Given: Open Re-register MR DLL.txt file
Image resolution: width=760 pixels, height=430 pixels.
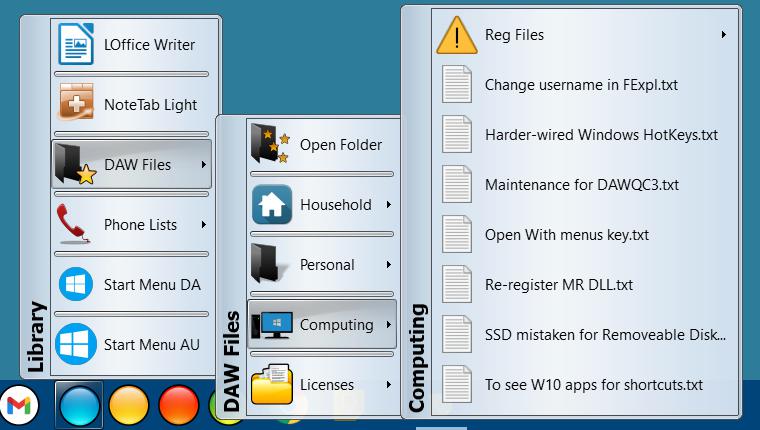Looking at the screenshot, I should click(558, 285).
